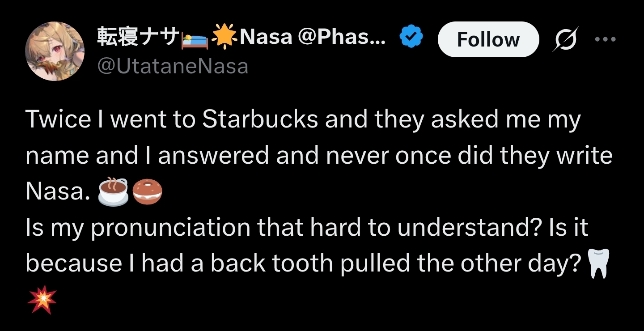644x331 pixels.
Task: Click the bagel emoji after Nasa
Action: coord(148,191)
